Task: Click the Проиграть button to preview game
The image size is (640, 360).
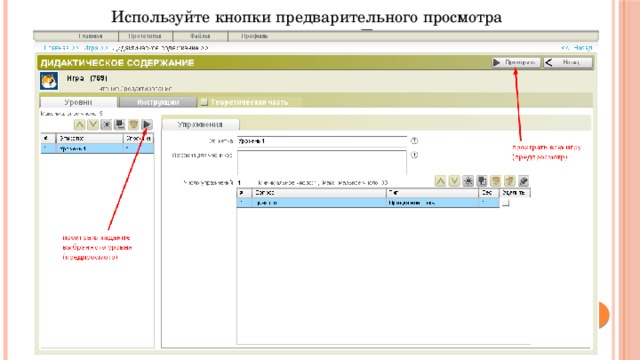Action: [516, 62]
